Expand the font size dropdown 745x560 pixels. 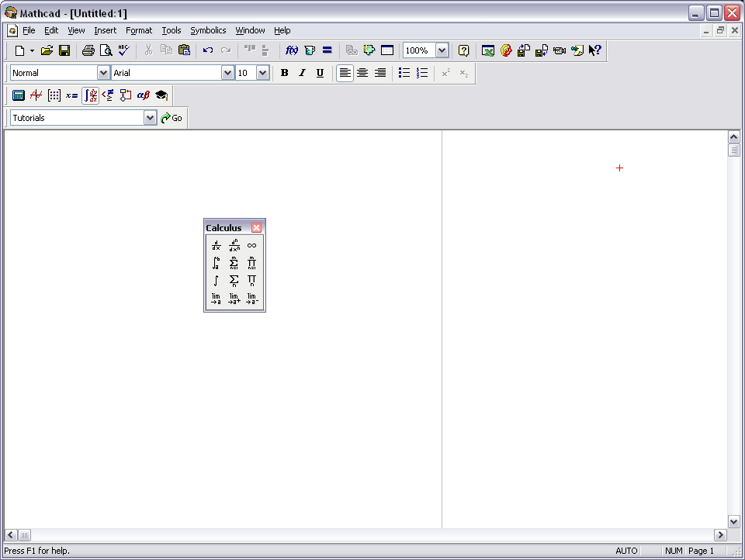pos(263,73)
